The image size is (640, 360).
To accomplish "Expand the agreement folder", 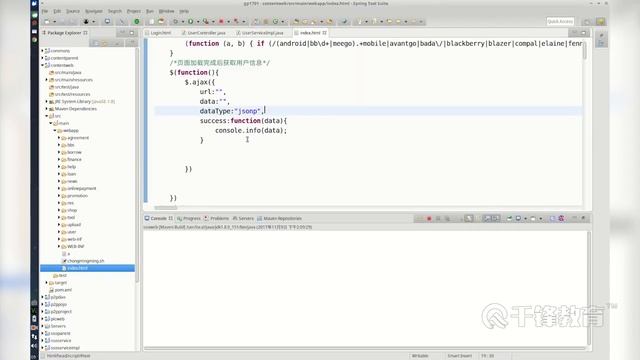I will point(59,138).
